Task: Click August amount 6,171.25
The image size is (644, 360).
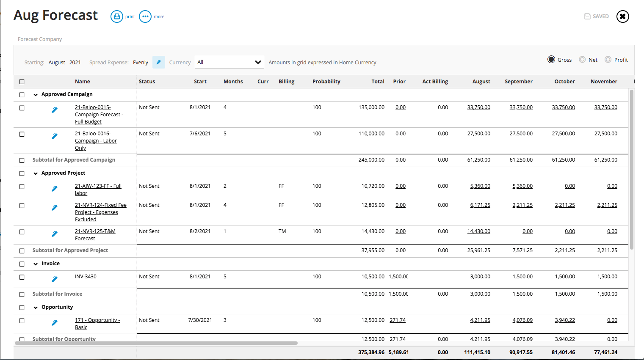Action: click(480, 205)
